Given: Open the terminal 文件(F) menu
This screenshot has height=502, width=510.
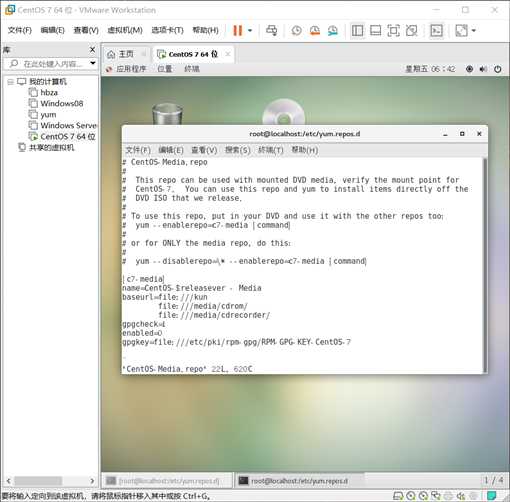Looking at the screenshot, I should point(138,150).
